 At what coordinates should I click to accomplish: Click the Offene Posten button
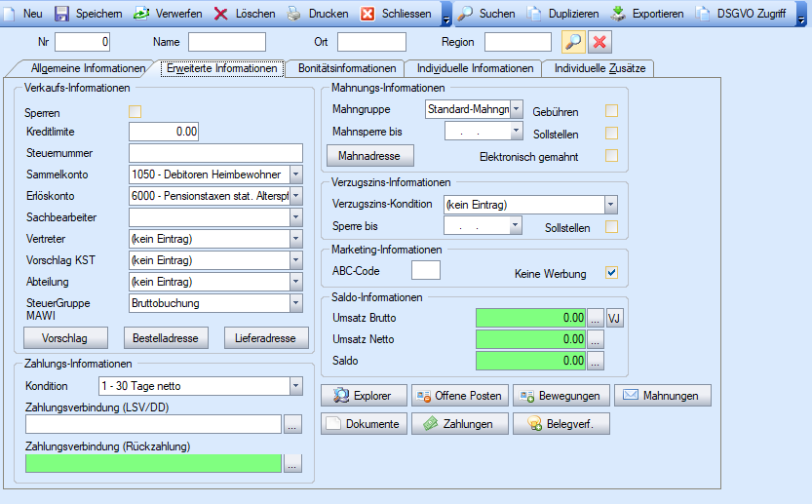pyautogui.click(x=459, y=396)
